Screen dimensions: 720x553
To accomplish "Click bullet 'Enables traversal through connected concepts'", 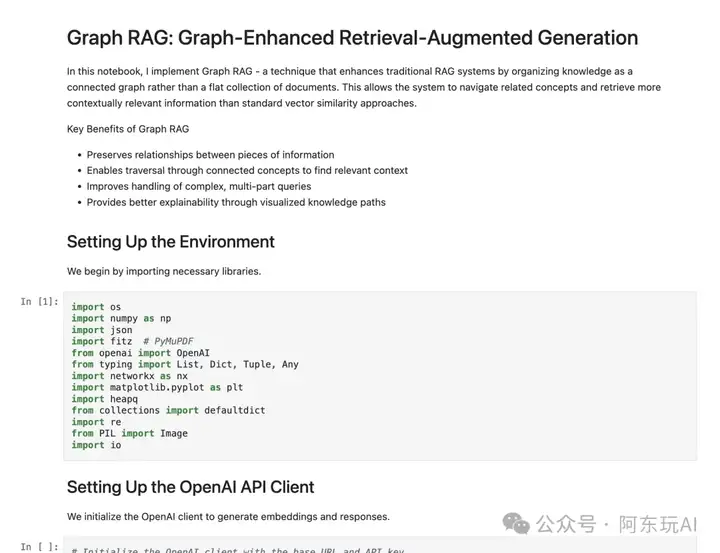I will pyautogui.click(x=247, y=170).
